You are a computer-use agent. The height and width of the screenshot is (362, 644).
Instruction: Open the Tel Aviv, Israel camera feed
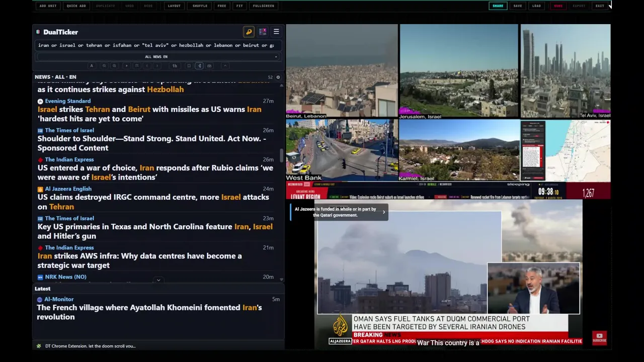pos(566,71)
